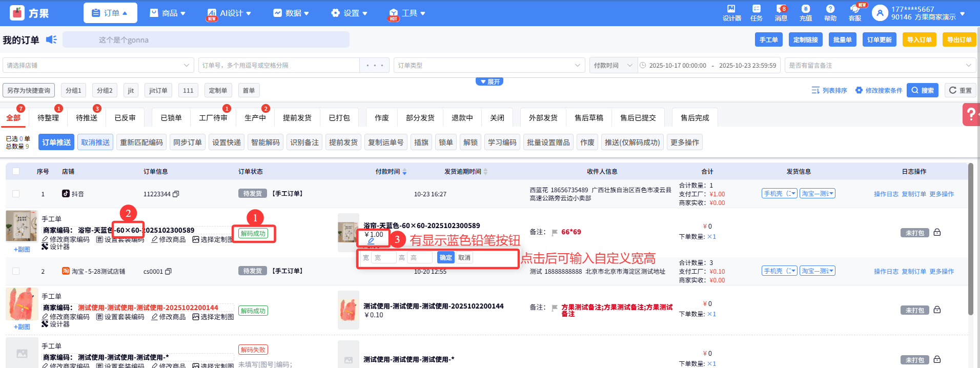Viewport: 980px width, 368px height.
Task: Switch to the 待推送 tab
Action: point(87,118)
